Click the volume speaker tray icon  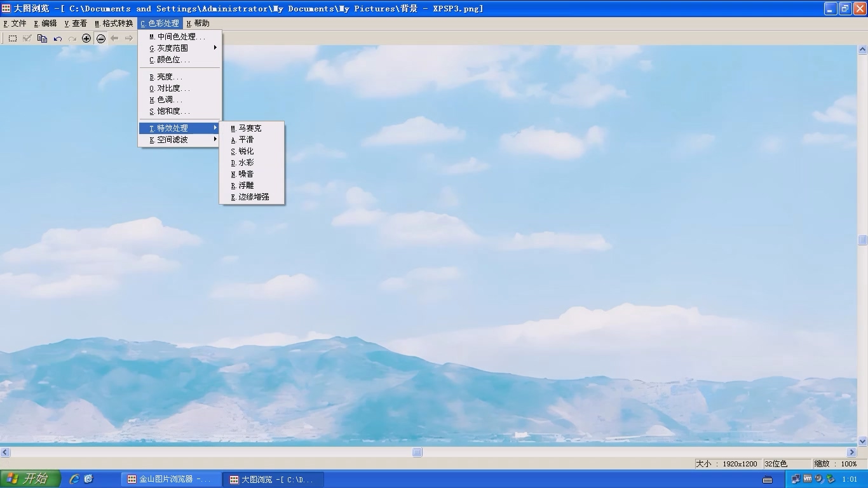coord(819,479)
